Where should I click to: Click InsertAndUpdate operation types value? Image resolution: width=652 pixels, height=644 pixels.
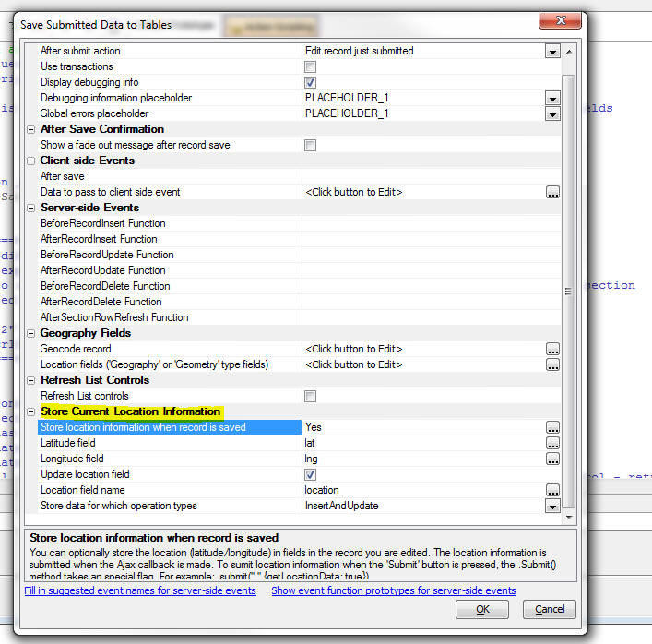point(342,506)
